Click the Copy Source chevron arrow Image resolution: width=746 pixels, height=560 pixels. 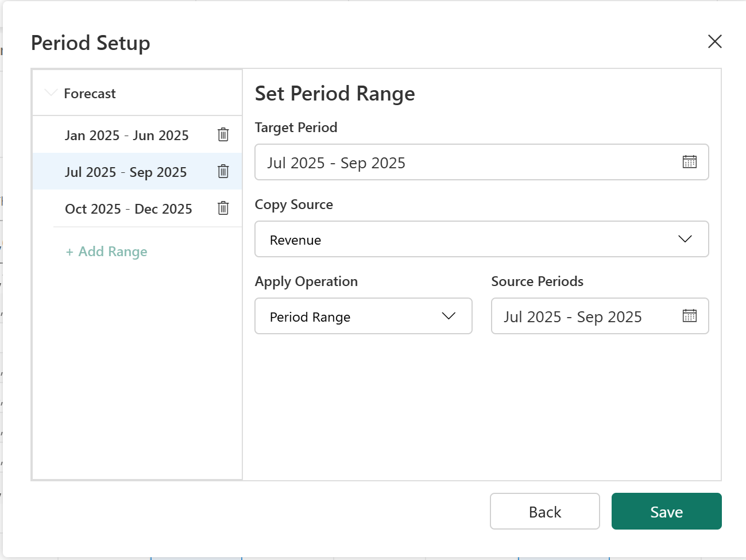[685, 239]
